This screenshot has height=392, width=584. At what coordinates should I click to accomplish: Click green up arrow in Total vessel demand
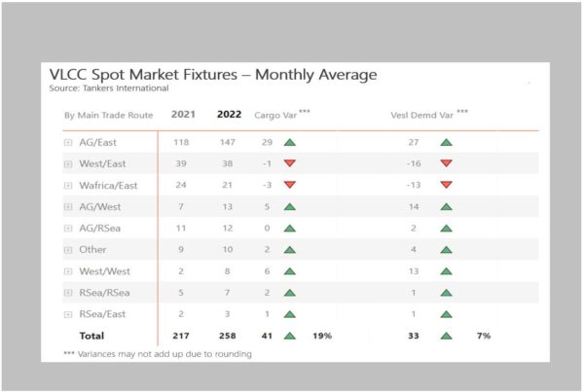pyautogui.click(x=446, y=336)
